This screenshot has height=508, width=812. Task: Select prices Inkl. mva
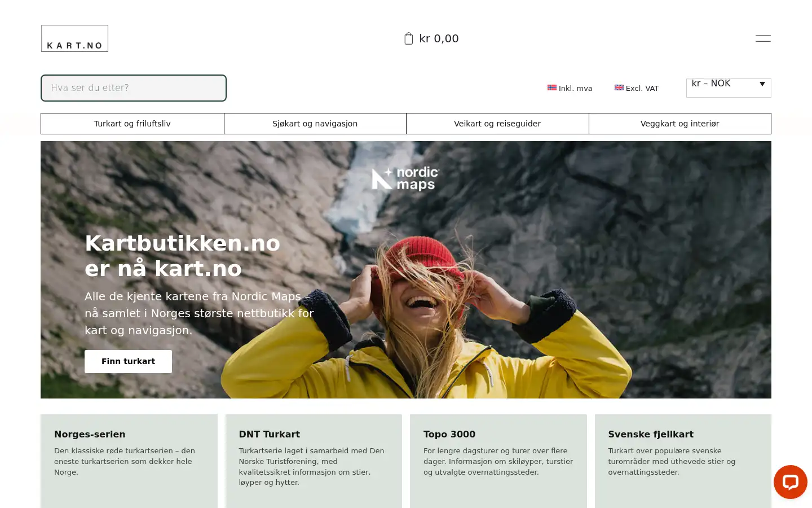(570, 88)
